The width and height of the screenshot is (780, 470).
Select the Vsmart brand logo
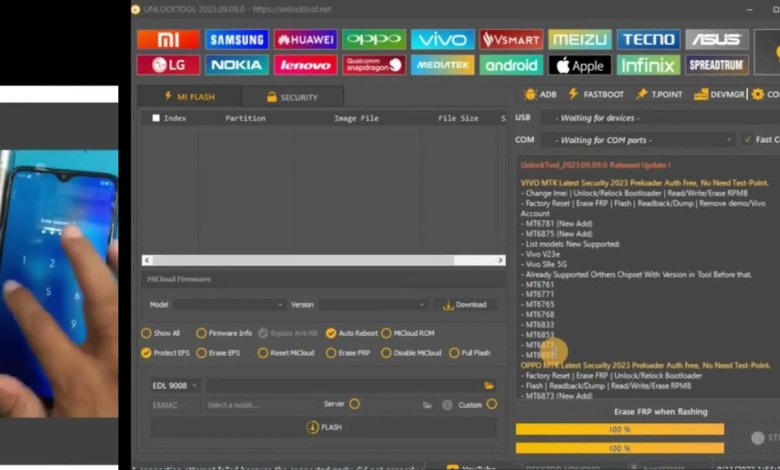(511, 39)
